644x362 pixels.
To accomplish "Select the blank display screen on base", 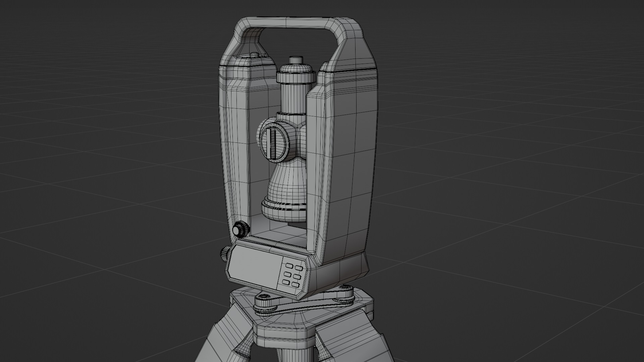I will pos(256,266).
